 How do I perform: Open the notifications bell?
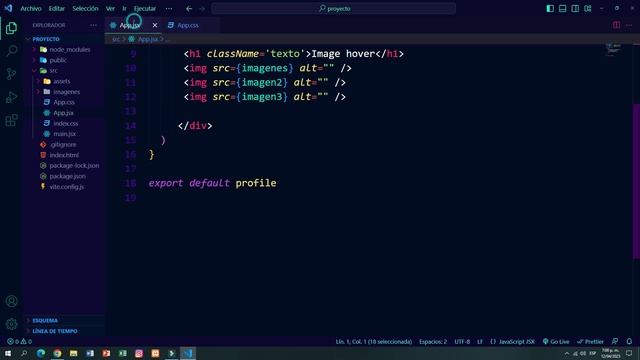629,342
